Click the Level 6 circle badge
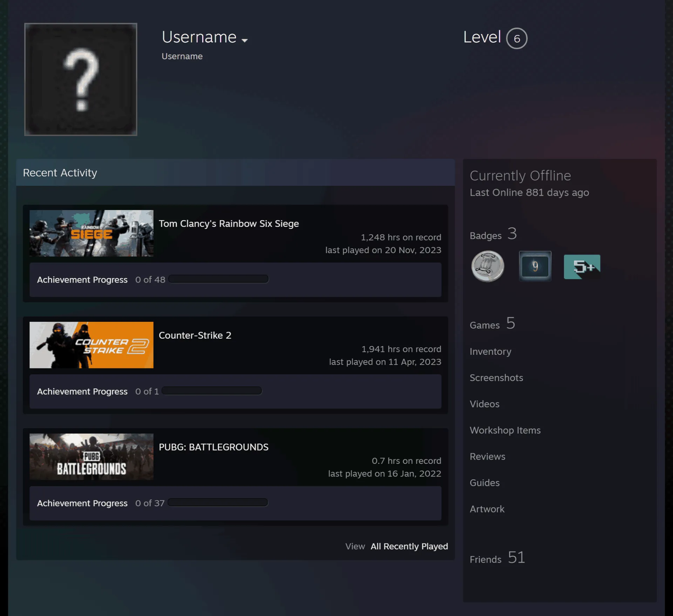Image resolution: width=673 pixels, height=616 pixels. click(x=517, y=38)
